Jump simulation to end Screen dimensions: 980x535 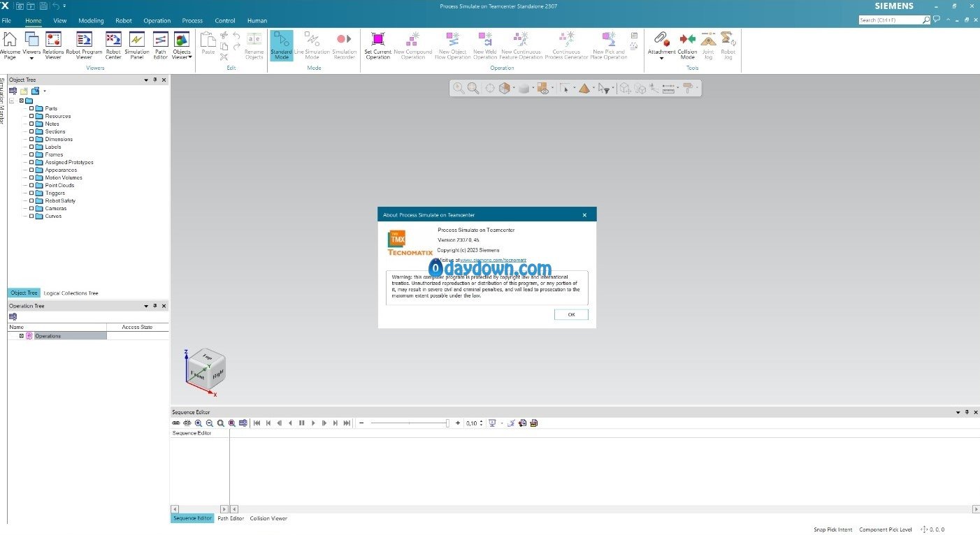347,423
